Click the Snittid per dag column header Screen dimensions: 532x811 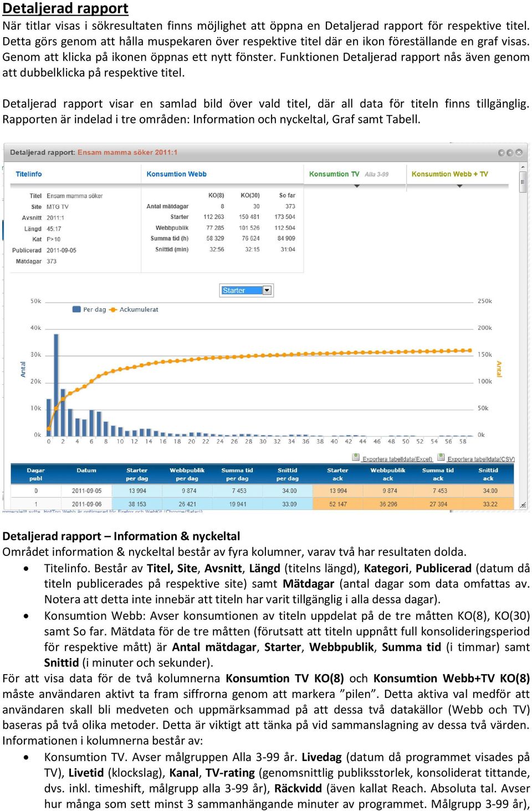click(x=288, y=475)
